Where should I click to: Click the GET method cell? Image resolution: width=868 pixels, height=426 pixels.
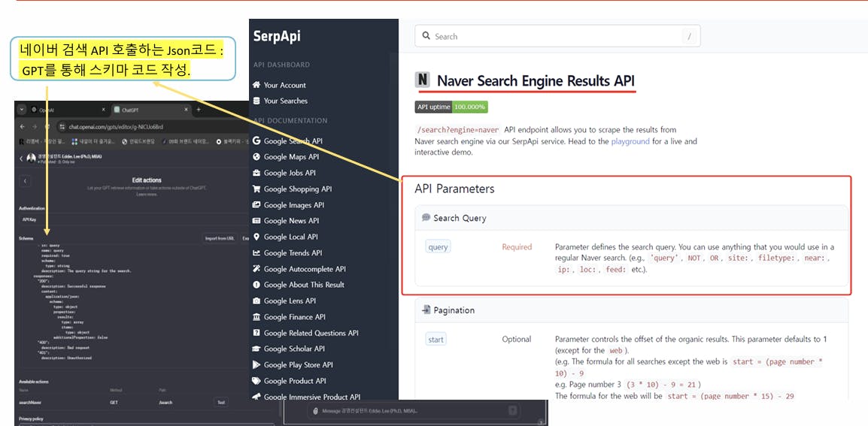pos(113,402)
